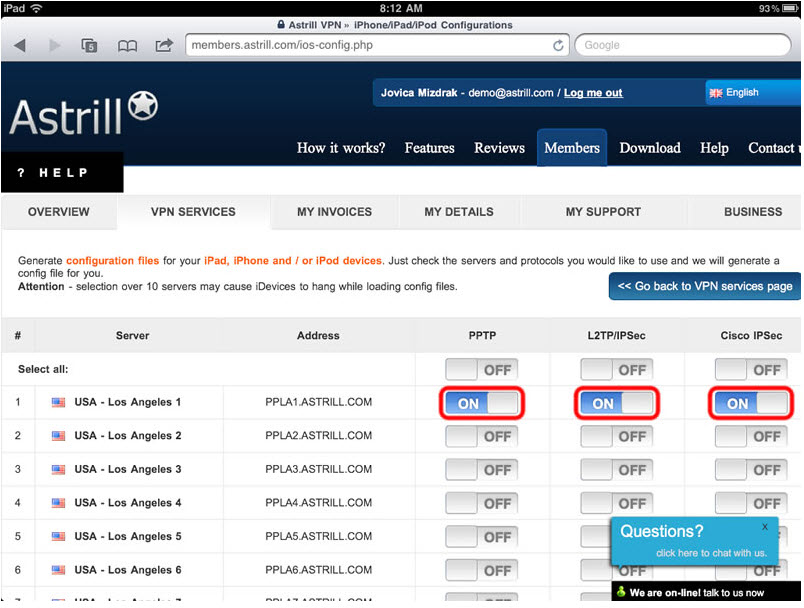
Task: Click the flag icon for Los Angeles 4
Action: click(x=58, y=503)
